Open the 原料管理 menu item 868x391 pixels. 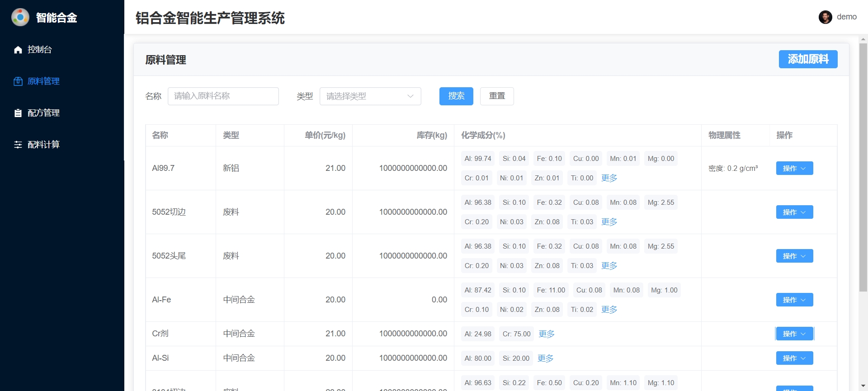tap(62, 81)
